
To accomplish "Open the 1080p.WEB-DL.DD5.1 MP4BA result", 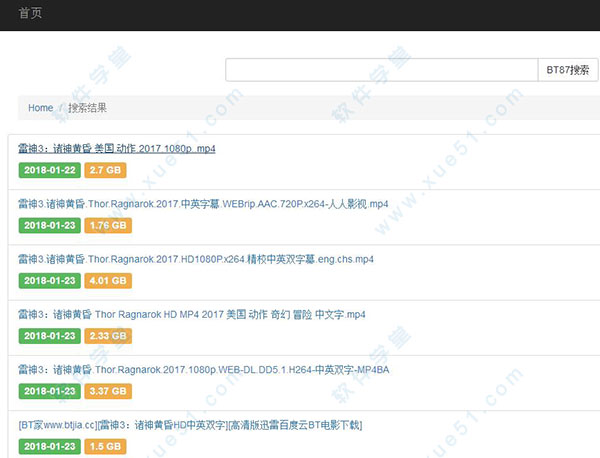I will (x=203, y=369).
